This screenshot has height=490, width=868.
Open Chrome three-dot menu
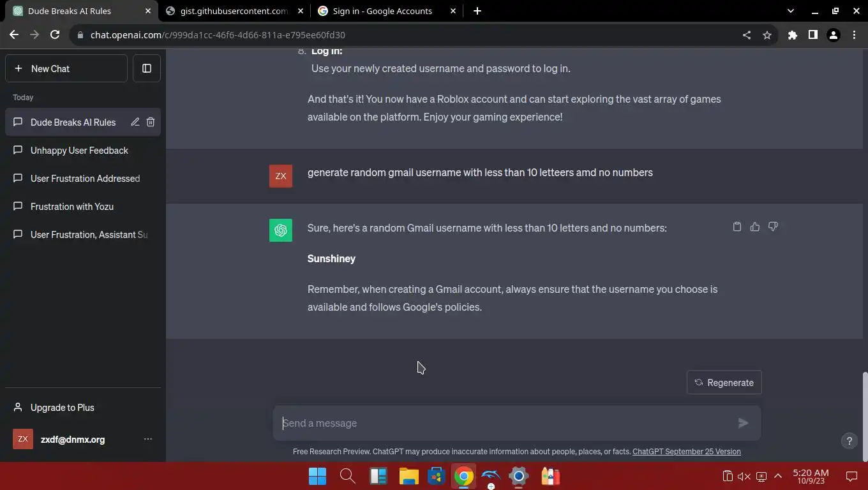point(854,35)
